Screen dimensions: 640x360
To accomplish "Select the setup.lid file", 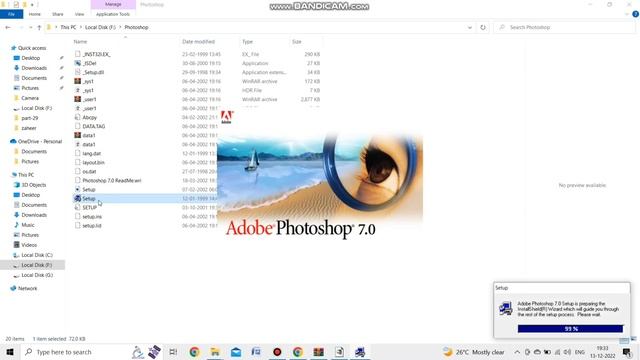I will [92, 226].
